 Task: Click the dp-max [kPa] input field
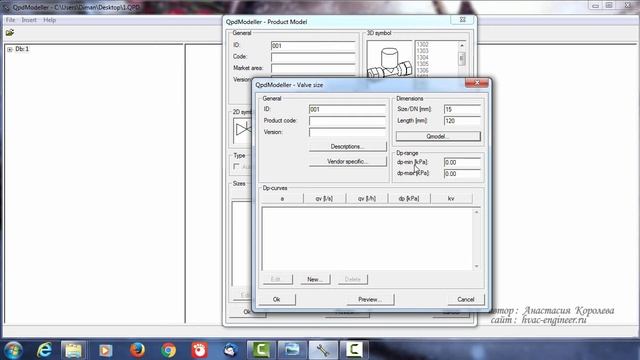tap(462, 173)
